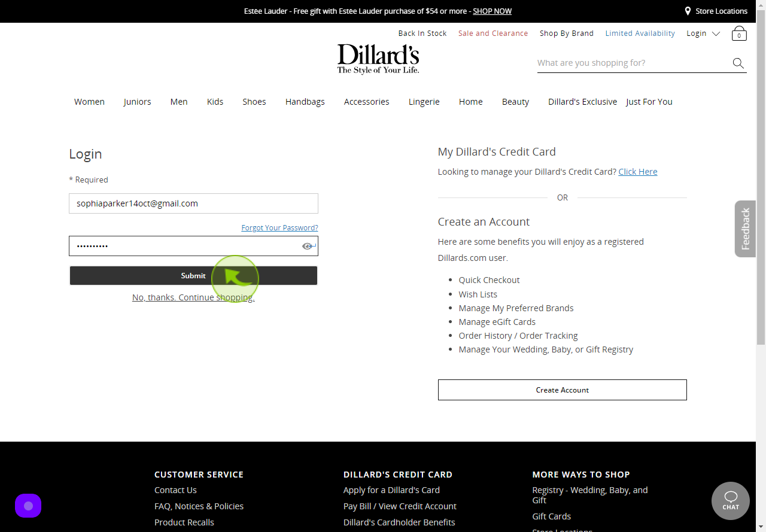Expand the Login dropdown arrow
The image size is (766, 532).
(716, 34)
